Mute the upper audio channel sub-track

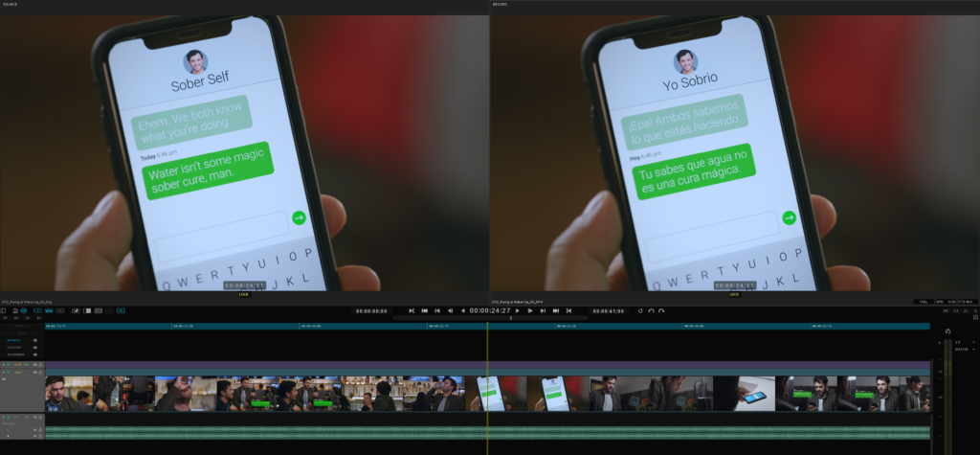click(35, 430)
